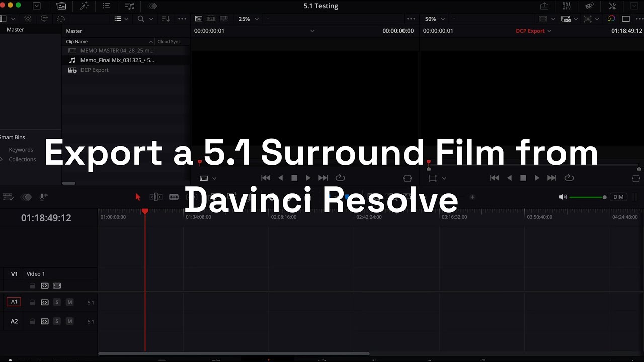Adjust the green monitor volume slider
The image size is (644, 362).
click(588, 197)
